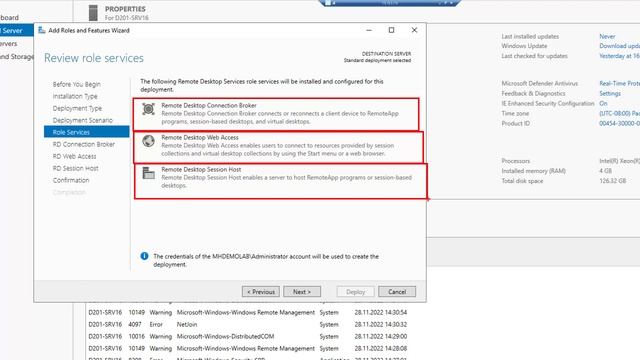640x360 pixels.
Task: Select File and Storage Services in sidebar
Action: pos(17,56)
